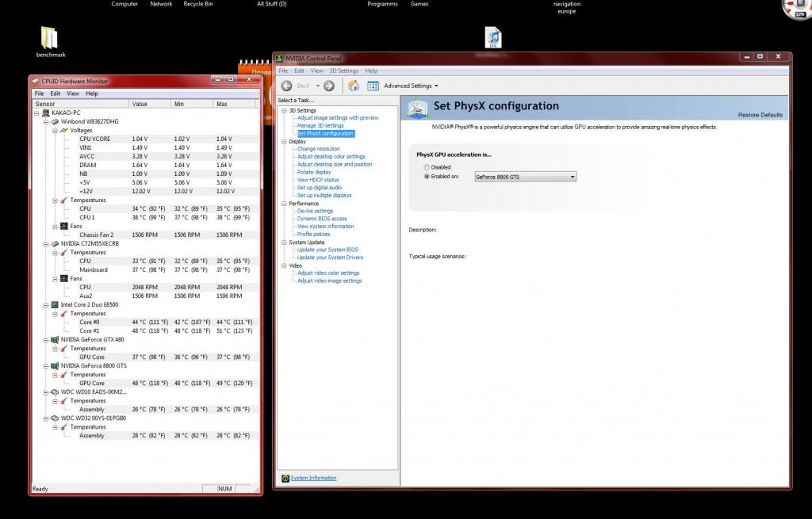This screenshot has width=812, height=519.
Task: Click the Temperatures thermometer icon under Winbond
Action: click(64, 200)
